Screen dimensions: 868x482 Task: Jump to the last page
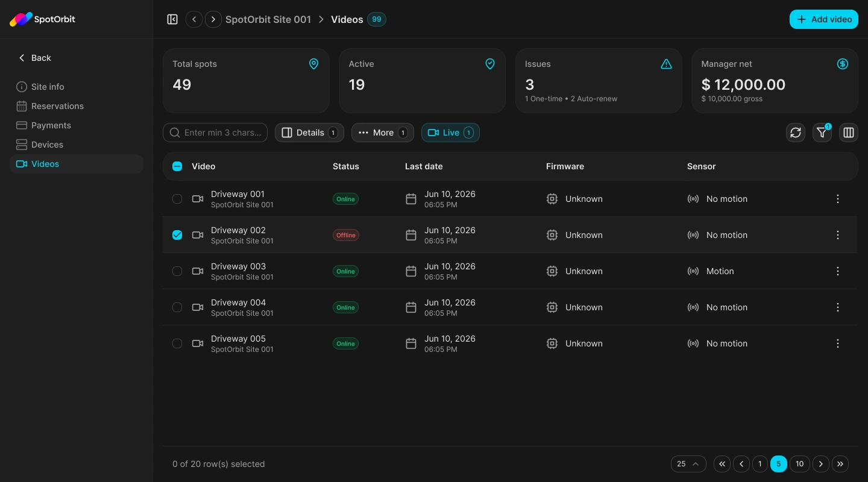pos(840,464)
